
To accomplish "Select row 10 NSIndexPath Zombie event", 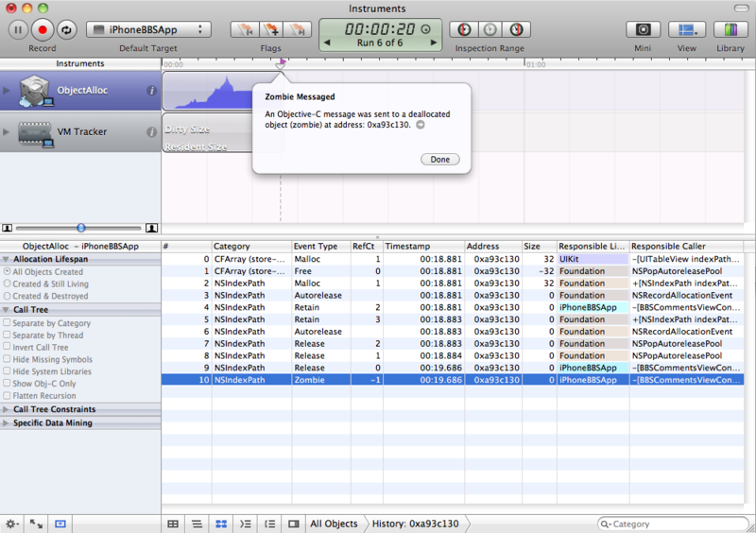I will [453, 380].
